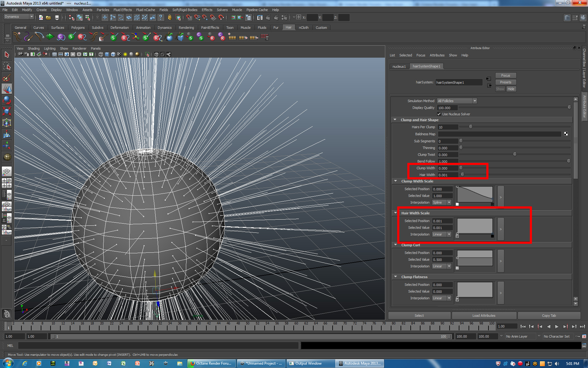The image size is (588, 368).
Task: Open Hair Width Scale Interpolation dropdown
Action: click(x=442, y=235)
